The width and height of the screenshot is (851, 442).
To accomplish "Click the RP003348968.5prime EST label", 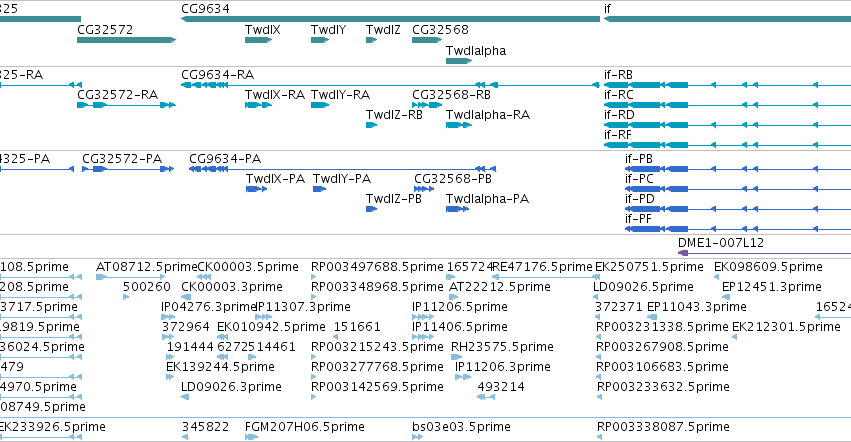I will click(x=377, y=287).
